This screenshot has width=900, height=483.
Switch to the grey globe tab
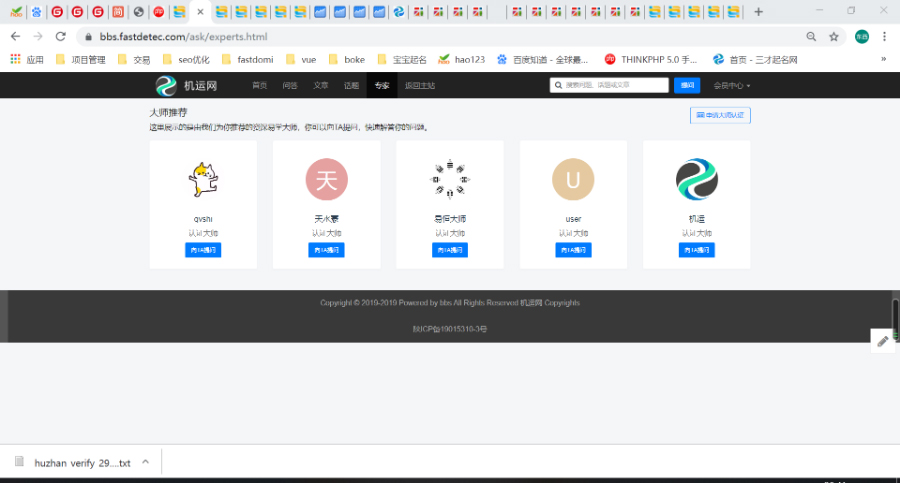(138, 11)
